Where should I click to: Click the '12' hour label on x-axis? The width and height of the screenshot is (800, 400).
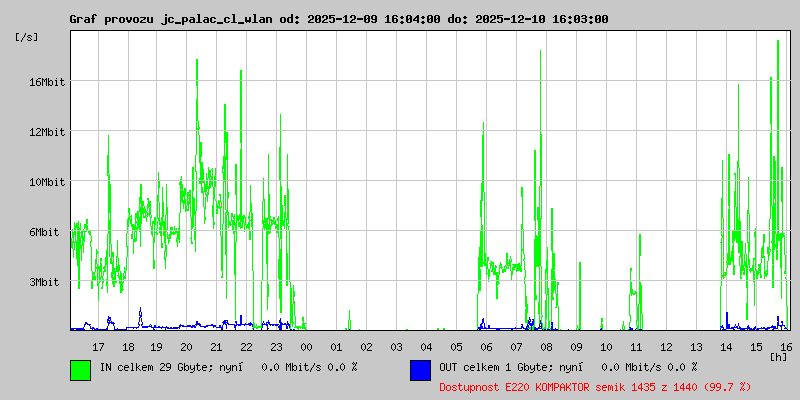pyautogui.click(x=666, y=347)
